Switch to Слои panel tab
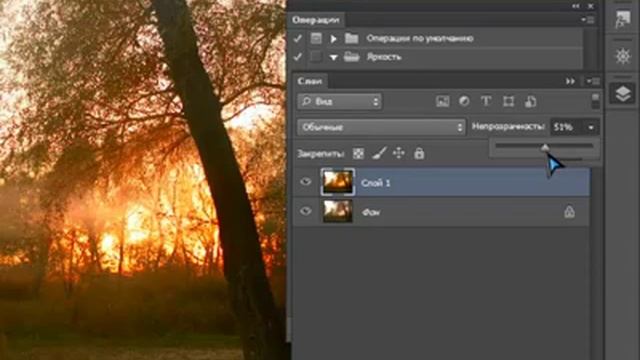The image size is (640, 360). 309,81
